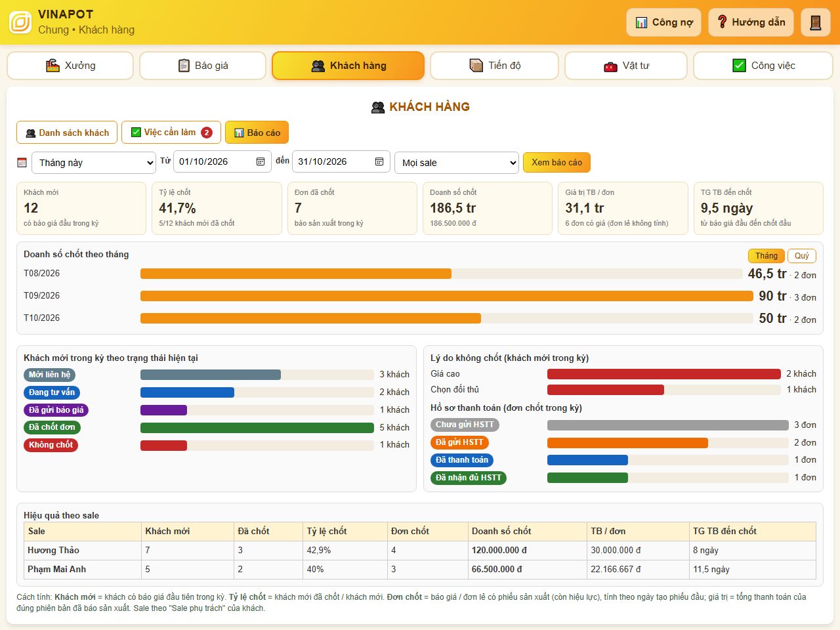This screenshot has height=630, width=840.
Task: Click the Hương Thảo row in sale table
Action: pyautogui.click(x=420, y=551)
